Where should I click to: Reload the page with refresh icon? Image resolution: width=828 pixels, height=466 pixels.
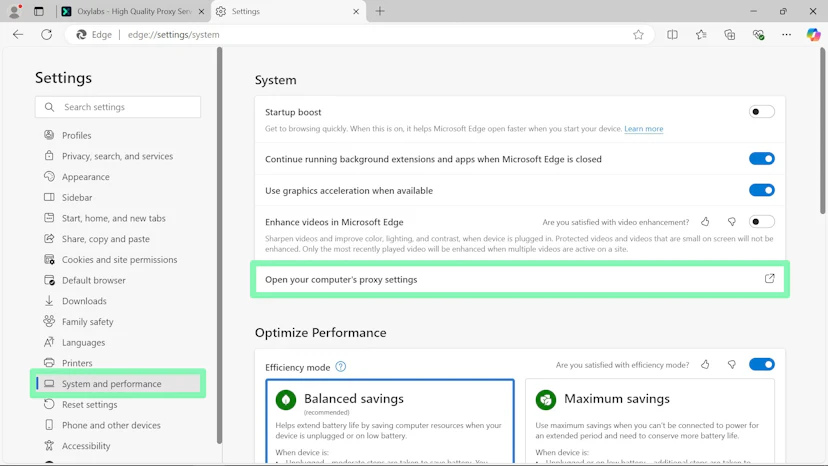(46, 34)
